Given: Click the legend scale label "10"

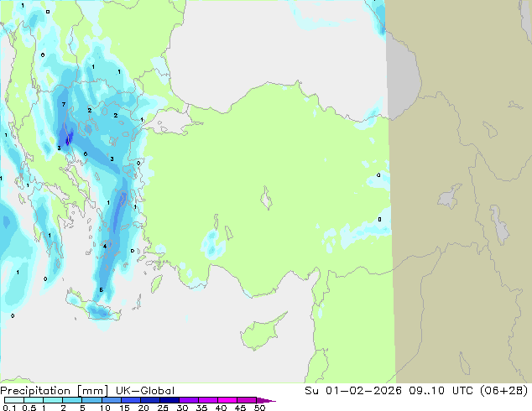Looking at the screenshot, I should click(x=105, y=408).
